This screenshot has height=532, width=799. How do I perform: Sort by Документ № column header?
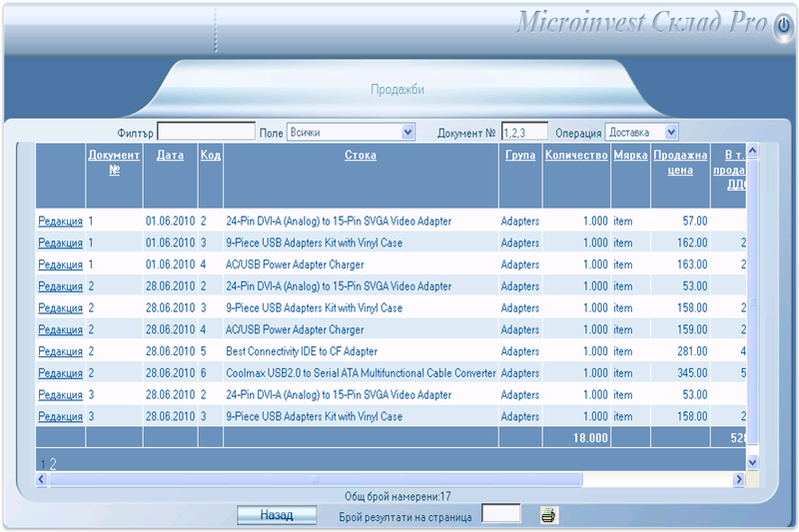point(114,162)
